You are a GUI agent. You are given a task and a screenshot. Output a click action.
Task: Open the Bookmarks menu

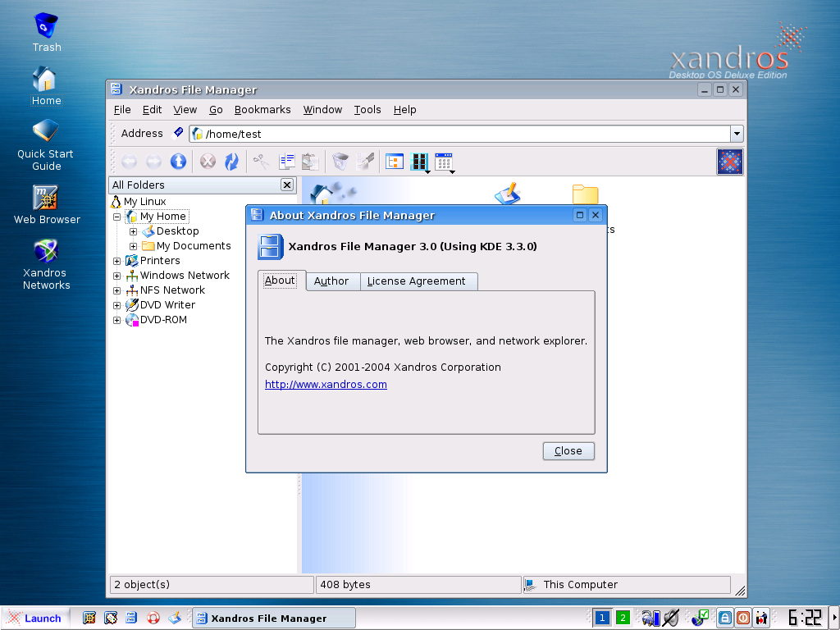coord(262,109)
